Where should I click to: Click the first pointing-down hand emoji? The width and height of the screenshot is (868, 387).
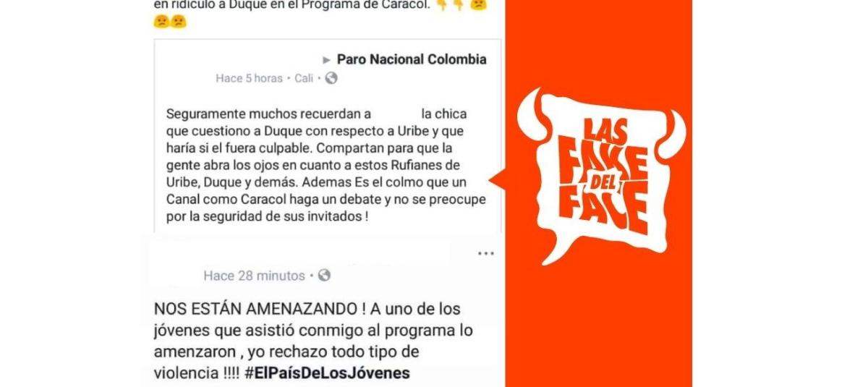coord(441,5)
